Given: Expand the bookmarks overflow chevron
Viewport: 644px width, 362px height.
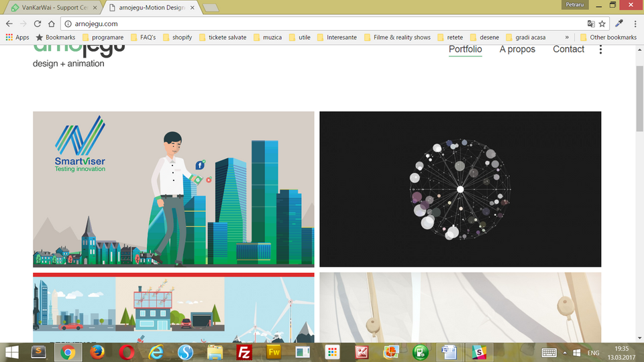Looking at the screenshot, I should tap(568, 38).
